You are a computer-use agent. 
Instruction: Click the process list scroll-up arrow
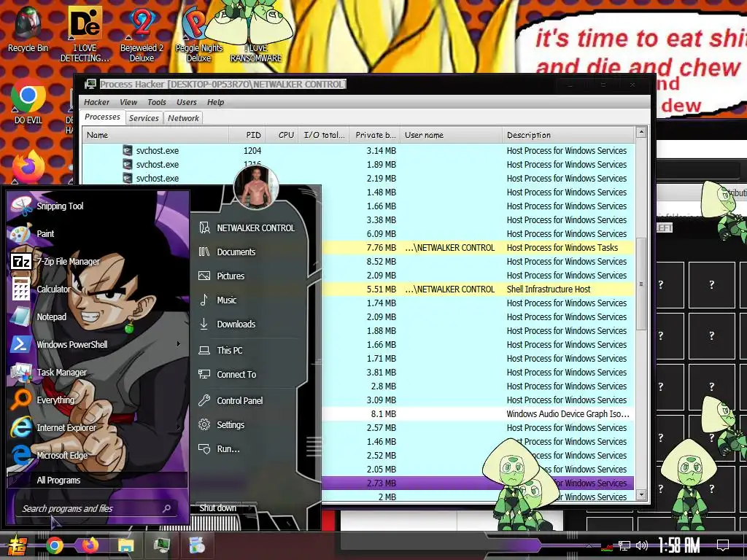(x=641, y=132)
